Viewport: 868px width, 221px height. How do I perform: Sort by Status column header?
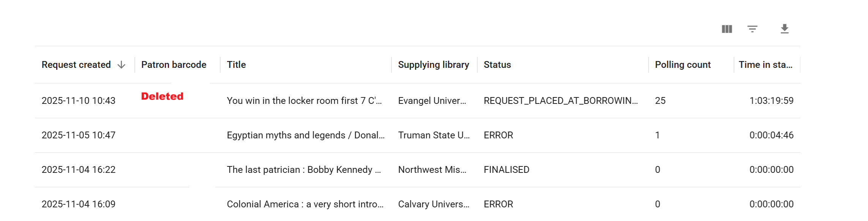pos(497,65)
